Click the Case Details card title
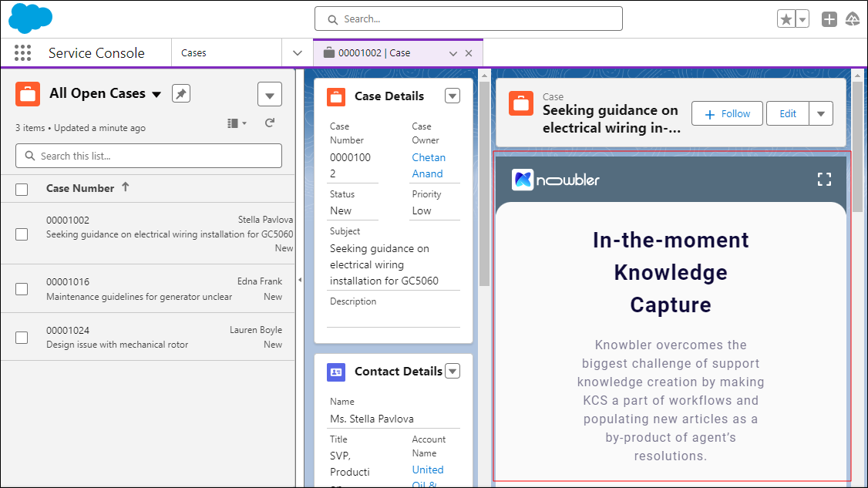Screen dimensions: 868x488 tap(389, 96)
